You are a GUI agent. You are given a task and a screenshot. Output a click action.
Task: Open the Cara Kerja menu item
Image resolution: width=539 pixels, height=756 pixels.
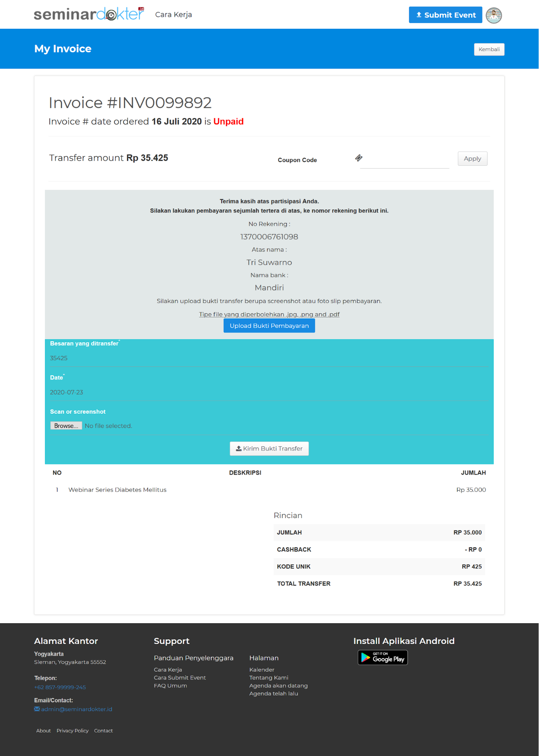(173, 15)
